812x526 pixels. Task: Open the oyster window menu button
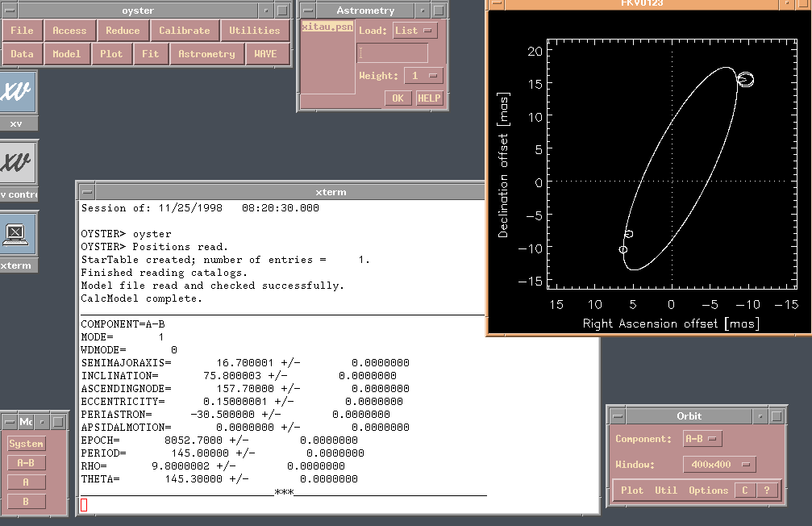click(x=10, y=10)
